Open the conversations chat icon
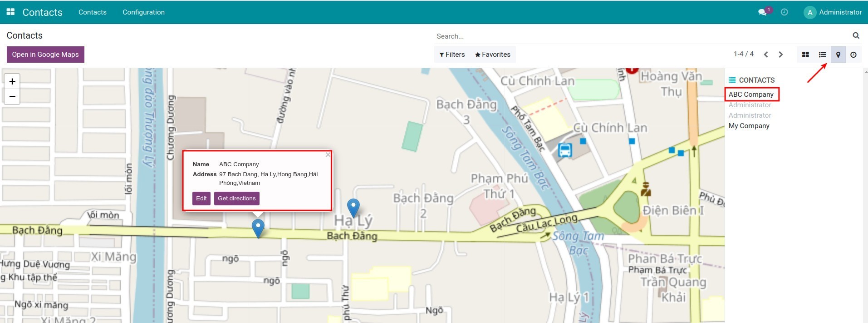The height and width of the screenshot is (323, 868). [762, 12]
